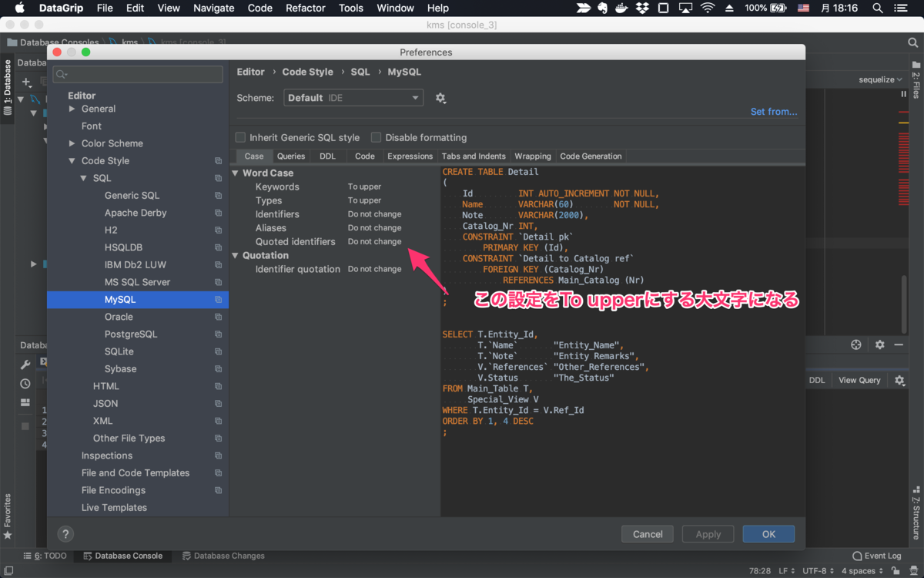Open the Wi-Fi menu bar icon

pyautogui.click(x=708, y=8)
